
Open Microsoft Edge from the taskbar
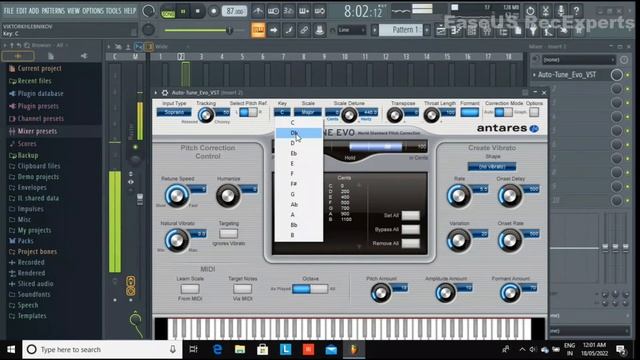217,349
